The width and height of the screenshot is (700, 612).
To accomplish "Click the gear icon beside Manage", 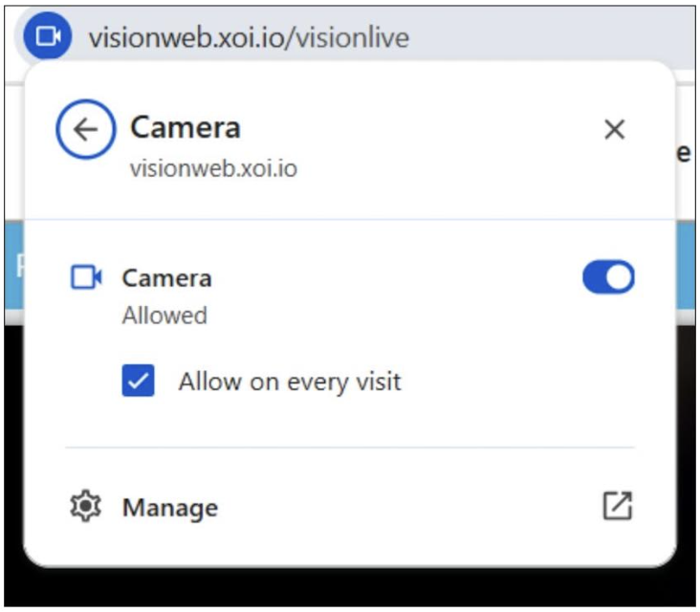I will [x=86, y=507].
